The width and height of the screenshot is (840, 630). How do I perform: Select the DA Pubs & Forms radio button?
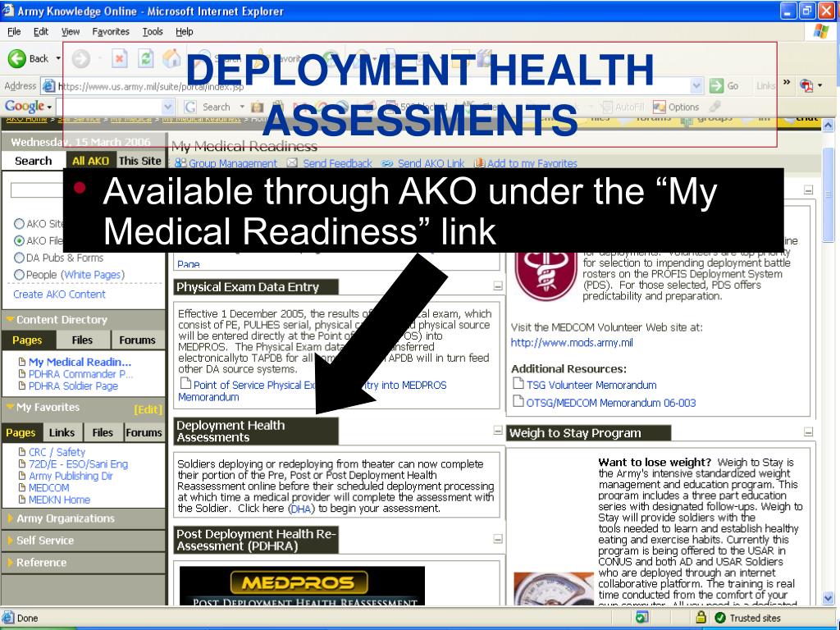coord(20,258)
